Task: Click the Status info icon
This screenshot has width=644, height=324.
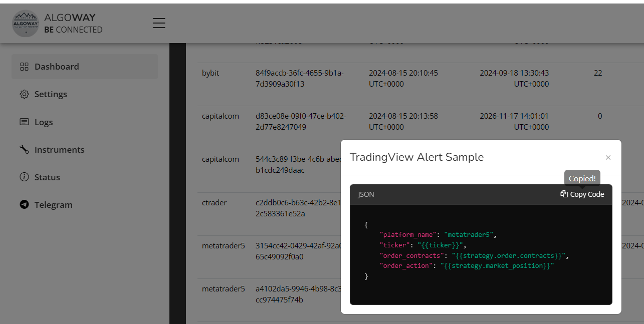Action: pos(24,177)
